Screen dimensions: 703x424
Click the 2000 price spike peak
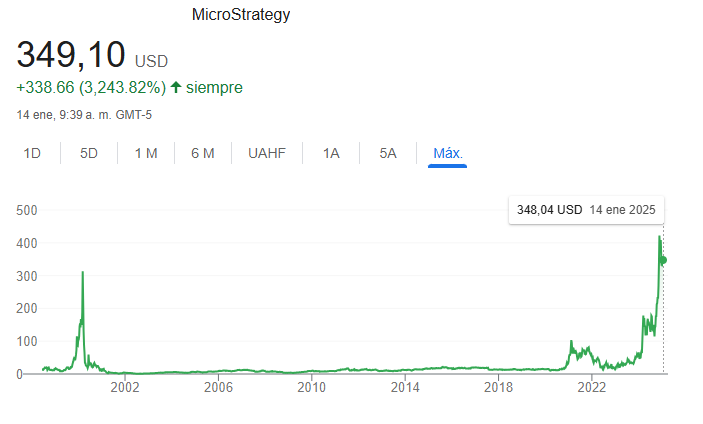pyautogui.click(x=82, y=273)
